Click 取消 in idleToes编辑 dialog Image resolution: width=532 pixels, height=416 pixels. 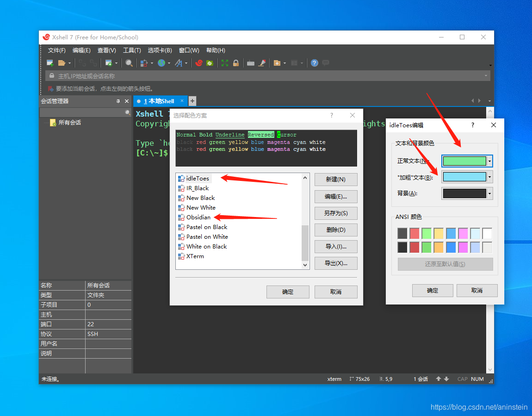pyautogui.click(x=477, y=291)
